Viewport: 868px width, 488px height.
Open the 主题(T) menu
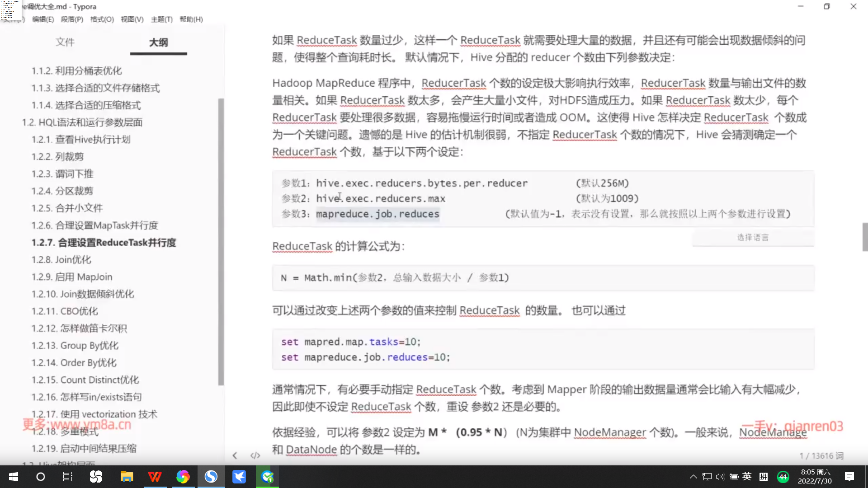click(x=161, y=19)
